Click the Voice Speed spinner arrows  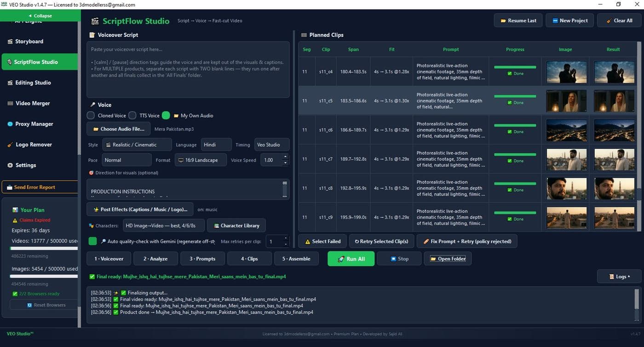click(285, 160)
